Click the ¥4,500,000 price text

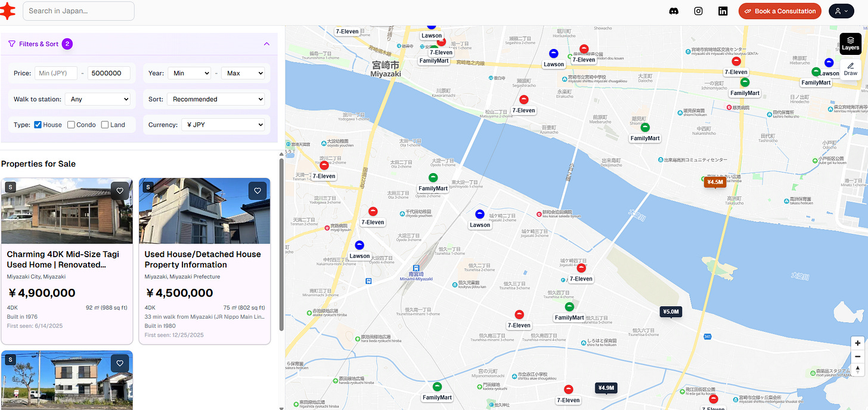tap(179, 293)
